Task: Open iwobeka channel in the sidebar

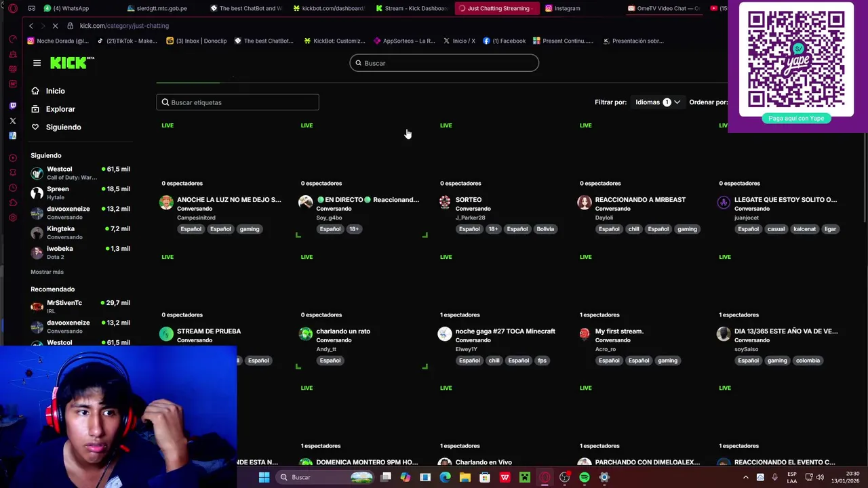Action: pyautogui.click(x=80, y=252)
